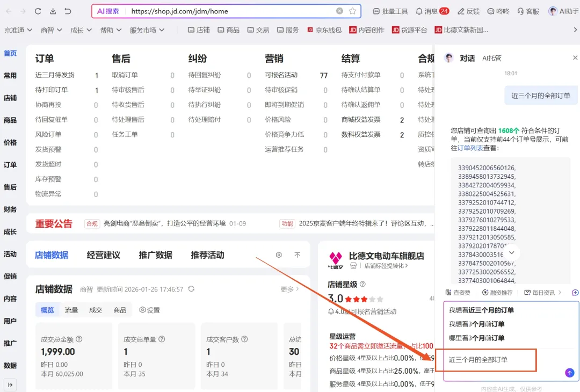This screenshot has height=392, width=580.
Task: Open 消息 notifications with 24 badge
Action: (x=432, y=11)
